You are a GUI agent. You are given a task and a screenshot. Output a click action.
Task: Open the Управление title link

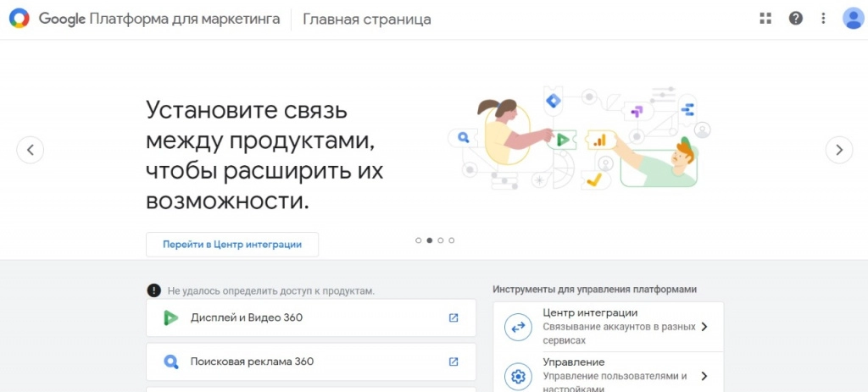tap(574, 362)
